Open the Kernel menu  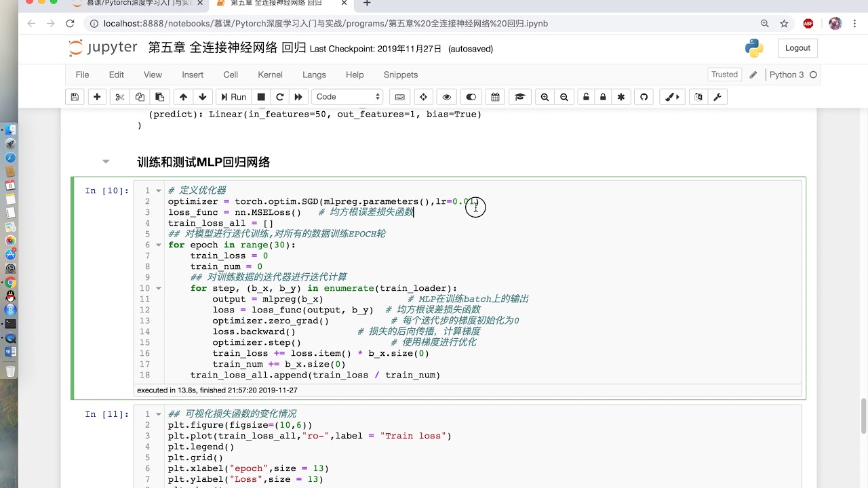pos(270,75)
